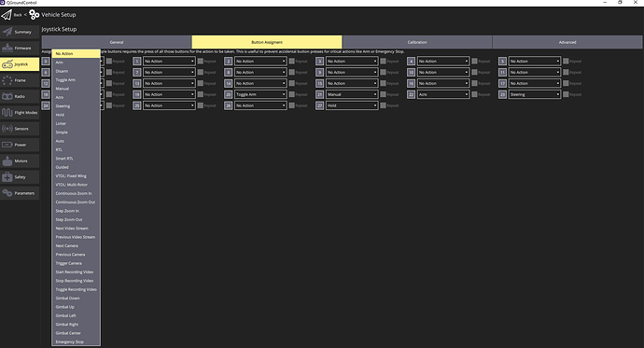Switch to the General tab
This screenshot has width=644, height=348.
[117, 42]
